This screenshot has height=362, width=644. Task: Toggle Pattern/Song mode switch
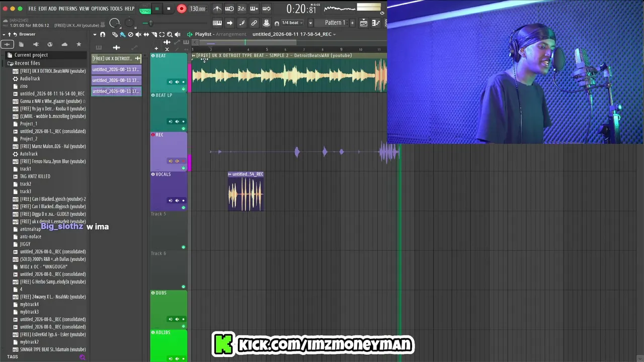tap(145, 9)
